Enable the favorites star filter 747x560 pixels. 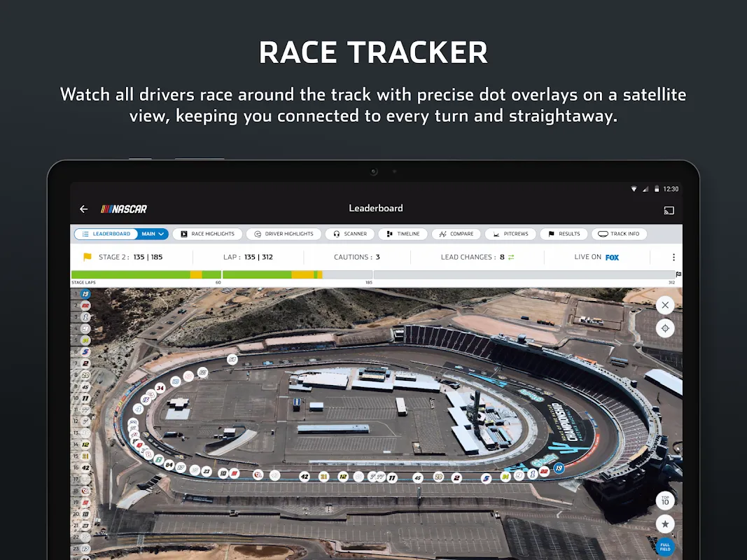coord(664,524)
